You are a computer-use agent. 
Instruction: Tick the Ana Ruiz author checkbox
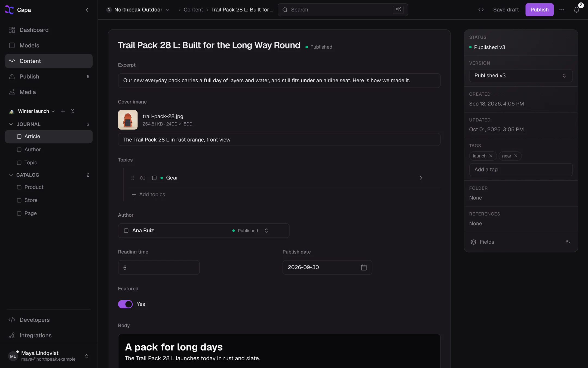(126, 231)
